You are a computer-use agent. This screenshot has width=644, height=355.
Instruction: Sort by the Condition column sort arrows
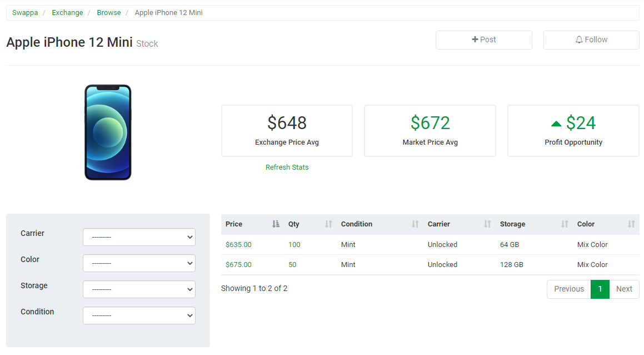pos(415,224)
